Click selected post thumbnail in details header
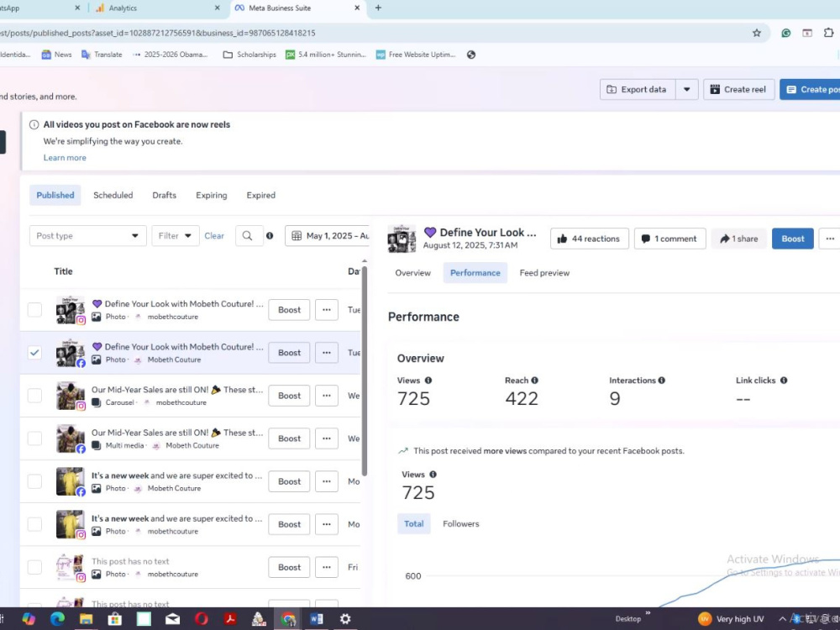 pos(402,239)
